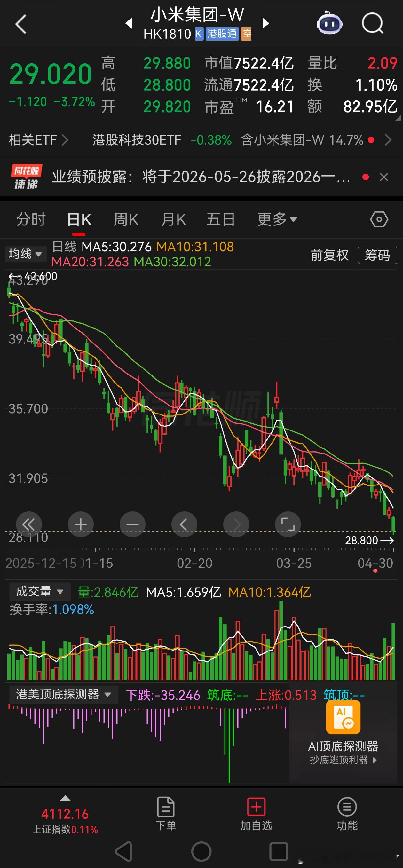This screenshot has height=868, width=403.
Task: Open 港股科技30ETF link
Action: tap(137, 140)
